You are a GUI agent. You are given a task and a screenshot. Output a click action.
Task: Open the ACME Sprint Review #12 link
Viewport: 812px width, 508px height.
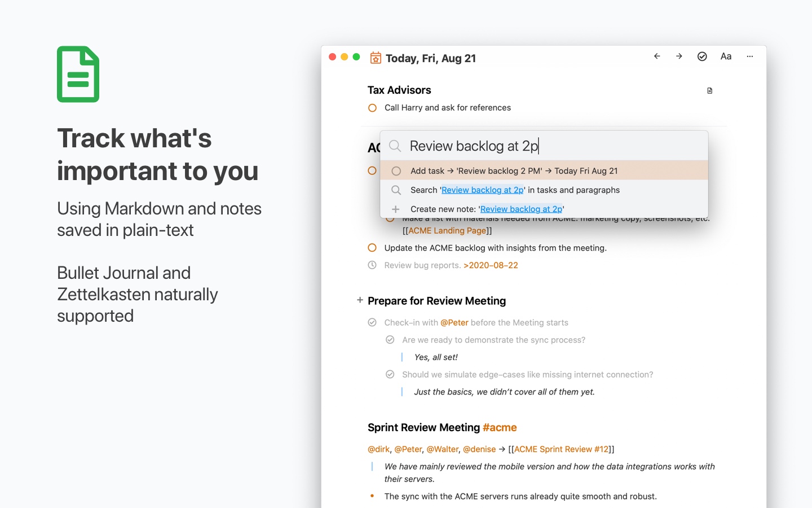[x=561, y=449]
